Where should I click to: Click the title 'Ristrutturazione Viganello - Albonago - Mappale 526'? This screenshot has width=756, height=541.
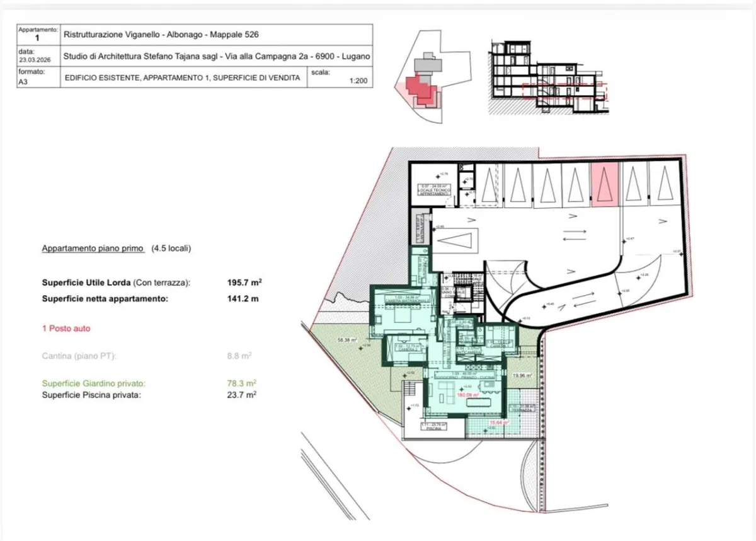coord(161,35)
